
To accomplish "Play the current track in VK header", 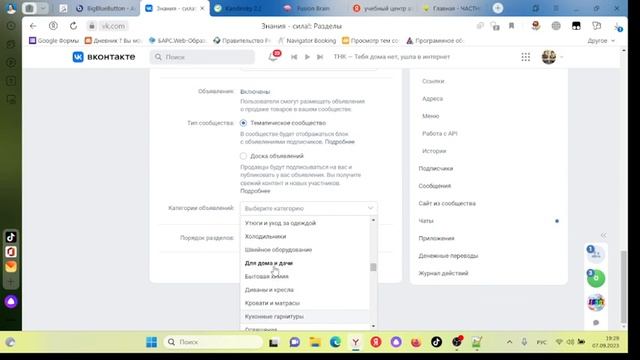I will [x=307, y=57].
